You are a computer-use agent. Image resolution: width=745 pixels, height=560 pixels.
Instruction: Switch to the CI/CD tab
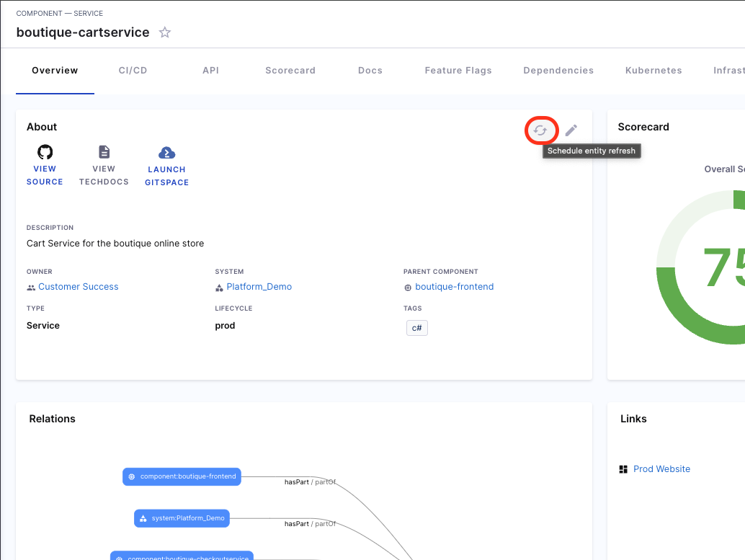[x=133, y=71]
